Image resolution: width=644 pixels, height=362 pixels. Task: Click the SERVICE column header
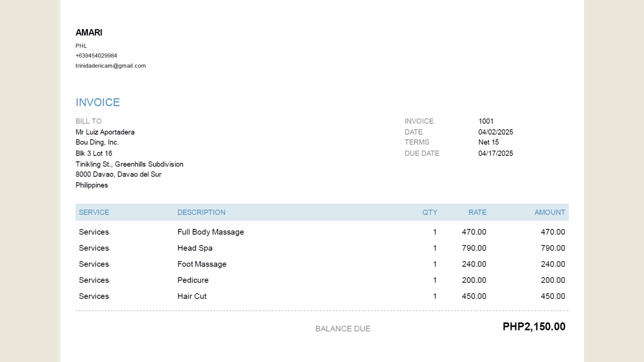(94, 212)
